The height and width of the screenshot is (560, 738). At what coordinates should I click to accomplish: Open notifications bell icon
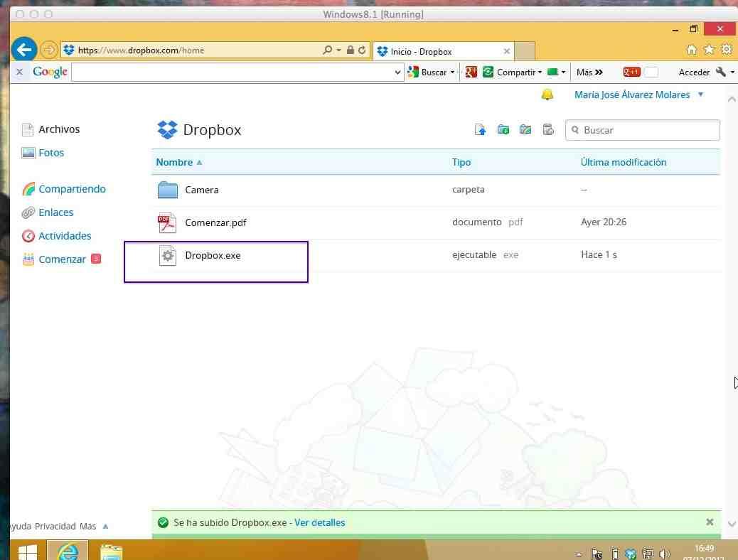tap(547, 95)
